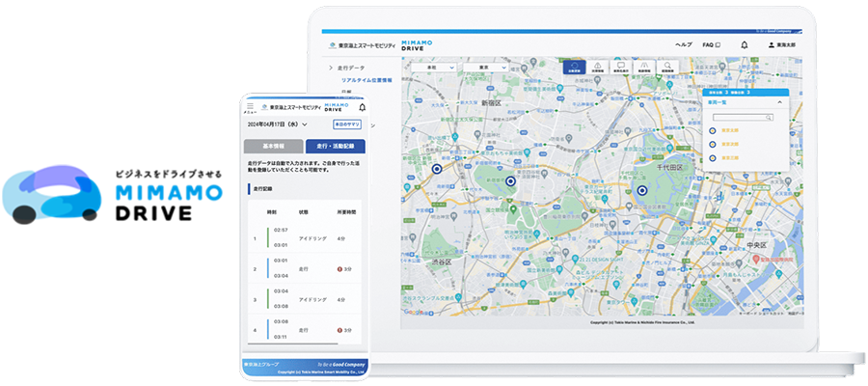Select vehicle 東京太郎 in the vehicle list
Image resolution: width=868 pixels, height=386 pixels.
tap(730, 129)
